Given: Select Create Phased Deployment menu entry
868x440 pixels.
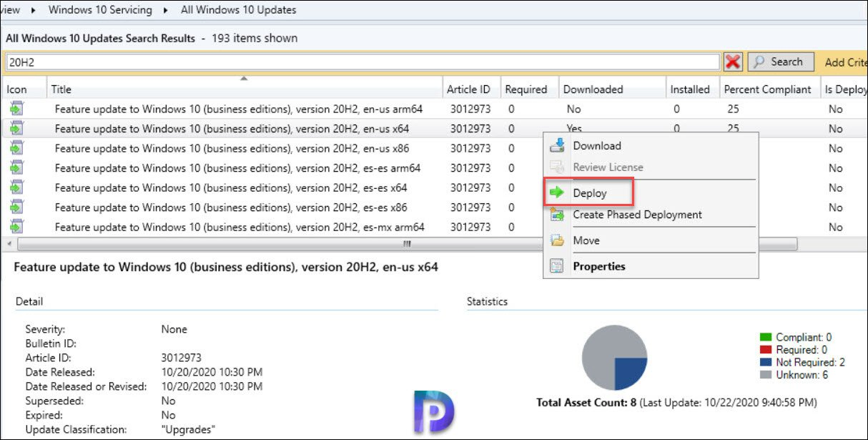Looking at the screenshot, I should [638, 215].
